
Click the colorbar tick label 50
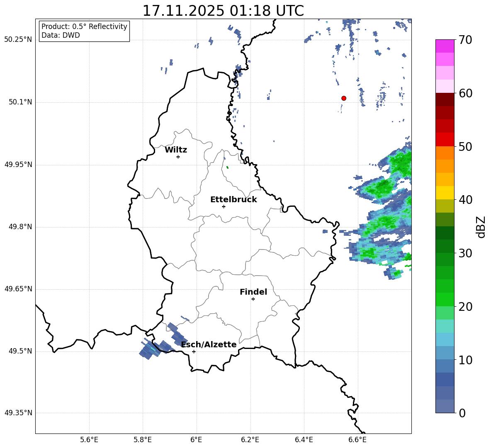[x=465, y=146]
